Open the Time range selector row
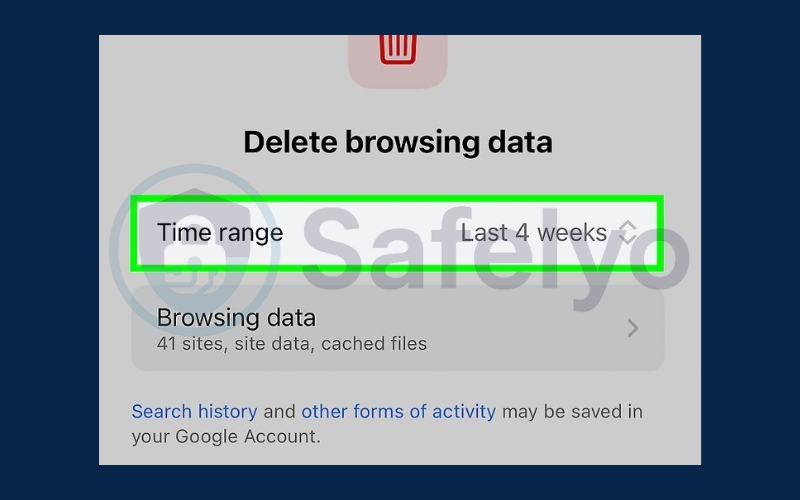This screenshot has width=800, height=500. tap(396, 233)
